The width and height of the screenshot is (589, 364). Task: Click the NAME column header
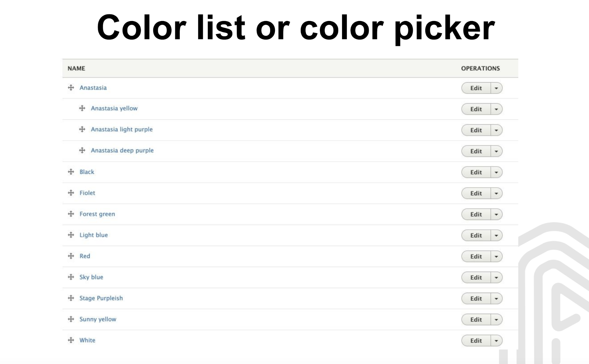click(x=76, y=68)
